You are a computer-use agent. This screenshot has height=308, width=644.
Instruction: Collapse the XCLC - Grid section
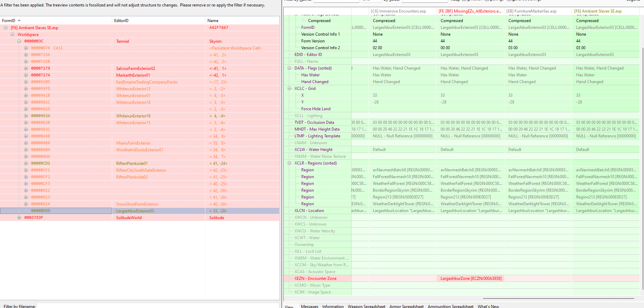289,89
